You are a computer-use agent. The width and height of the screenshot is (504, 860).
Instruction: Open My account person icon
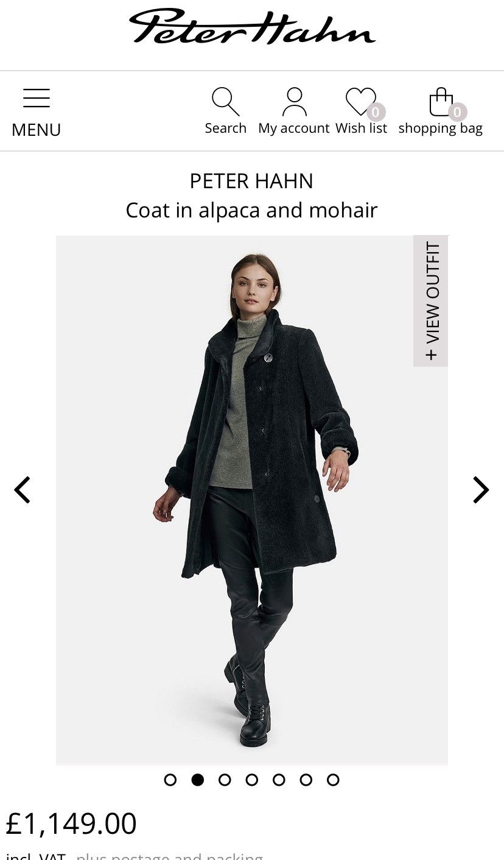[x=294, y=102]
